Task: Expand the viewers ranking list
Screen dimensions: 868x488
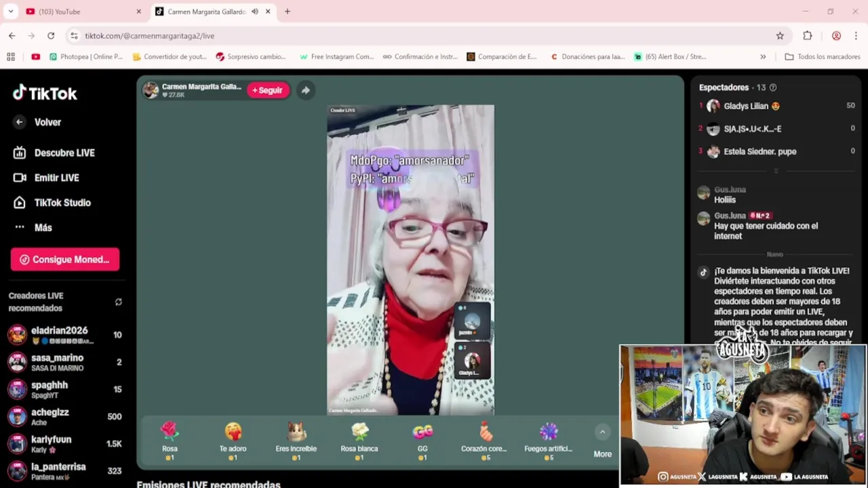Action: pyautogui.click(x=776, y=171)
